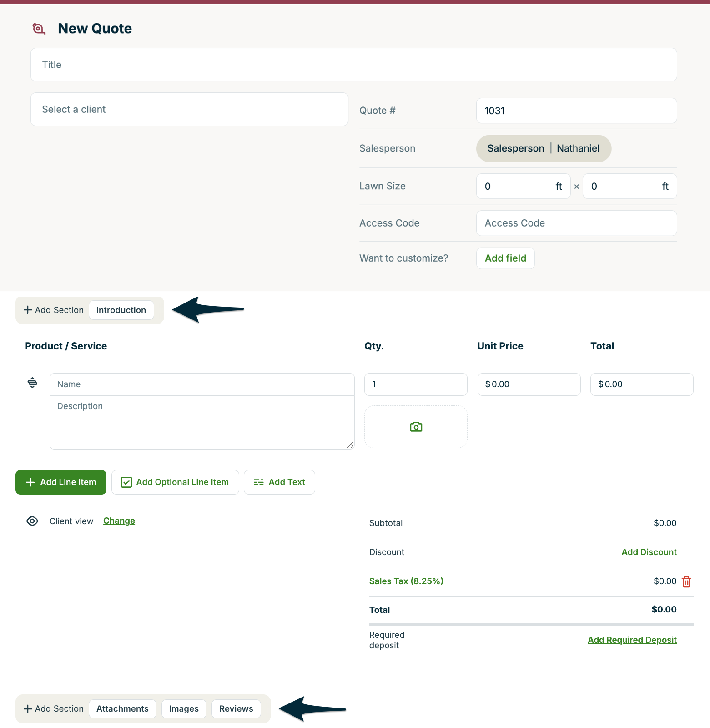
Task: Click the Change client view link
Action: click(x=119, y=521)
